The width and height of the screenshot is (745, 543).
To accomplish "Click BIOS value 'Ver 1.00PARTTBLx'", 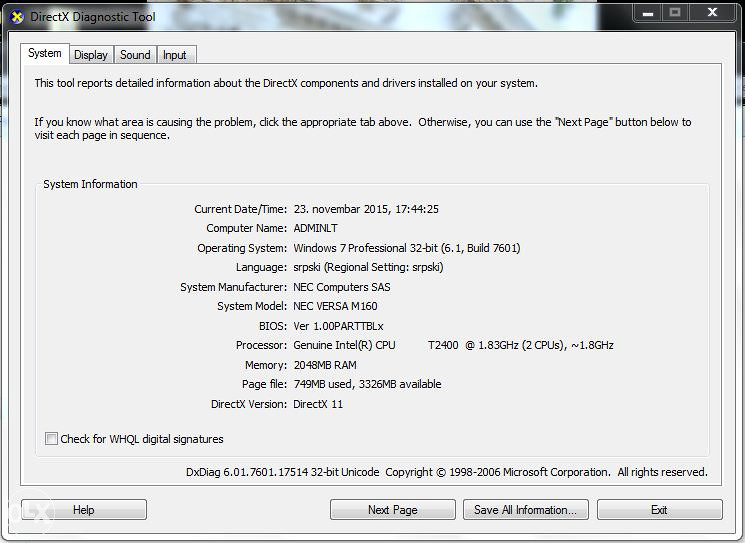I will (338, 326).
